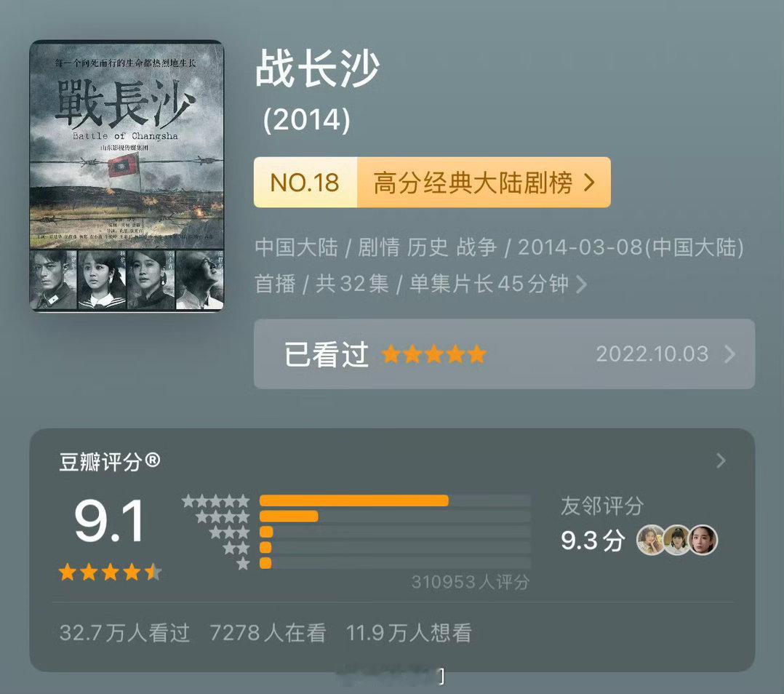
Task: View the 7278人在看 list
Action: pos(268,633)
